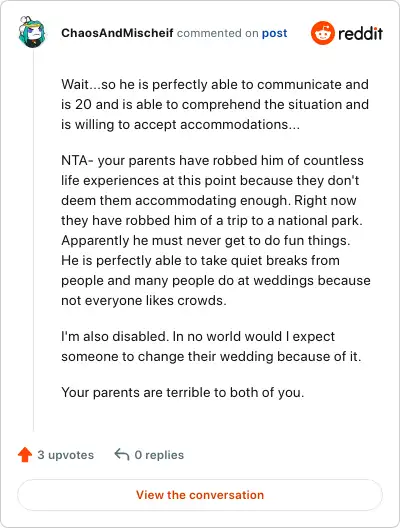Viewport: 400px width, 528px height.
Task: Click the vertical comment thread line
Action: (33, 240)
